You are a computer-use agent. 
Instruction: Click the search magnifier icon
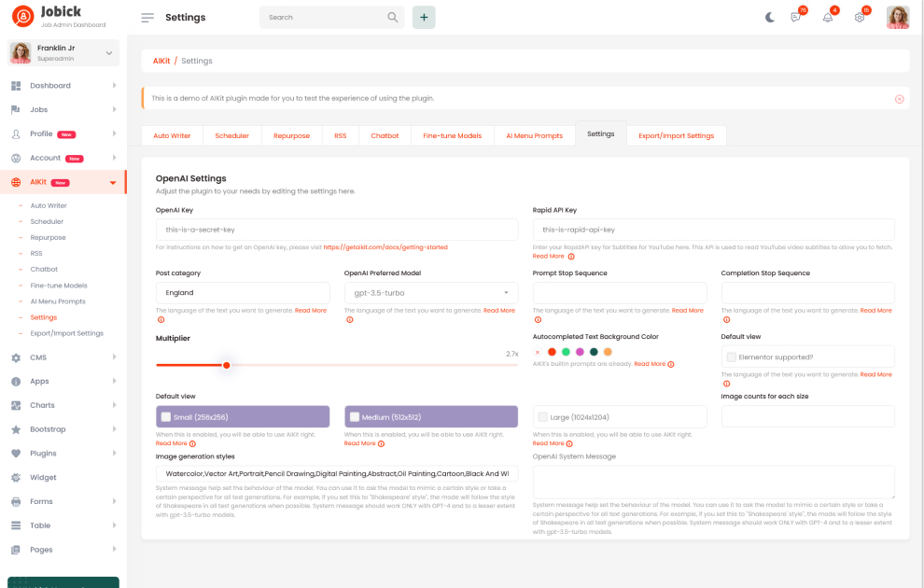tap(393, 17)
